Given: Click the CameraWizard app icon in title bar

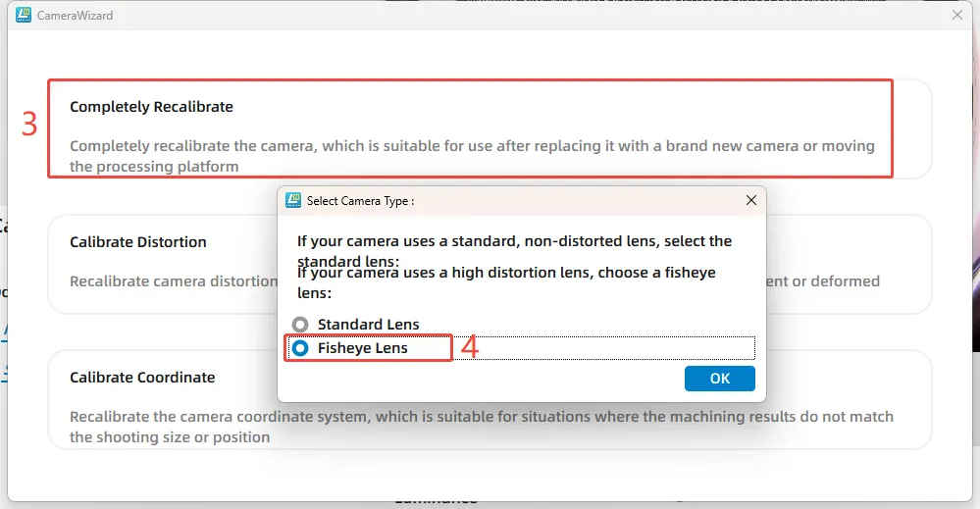Looking at the screenshot, I should (24, 15).
